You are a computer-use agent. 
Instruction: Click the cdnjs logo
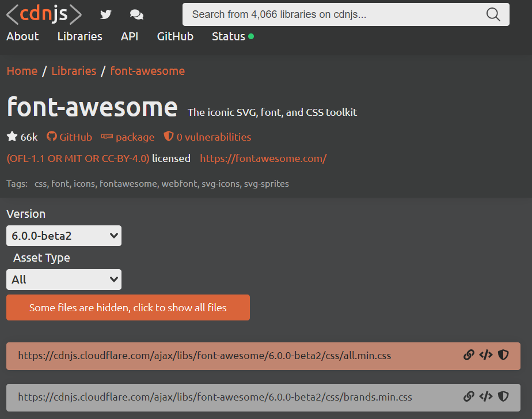coord(44,14)
